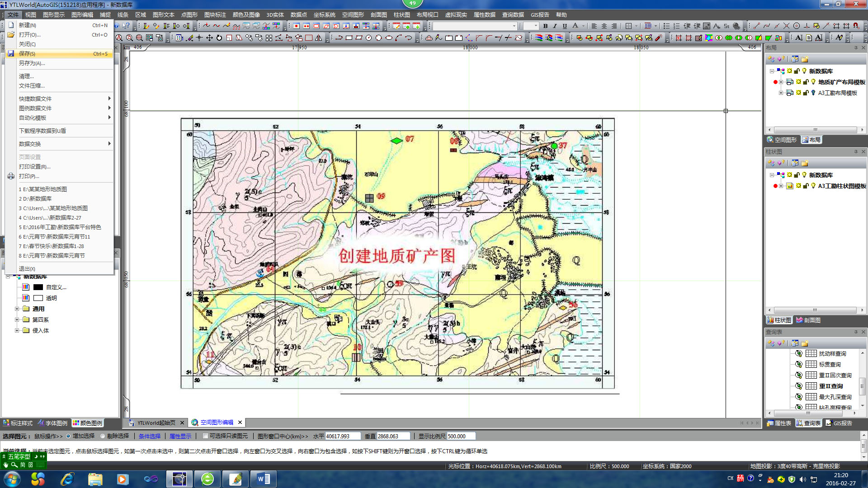Expand the A3工勘柱状图模板 node
The image size is (868, 488).
[x=781, y=186]
